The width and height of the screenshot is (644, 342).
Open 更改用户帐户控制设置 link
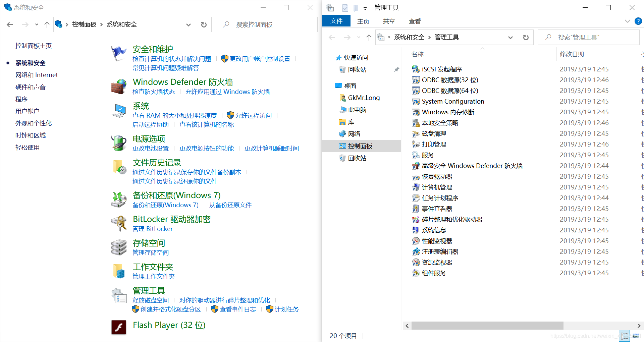click(x=260, y=59)
